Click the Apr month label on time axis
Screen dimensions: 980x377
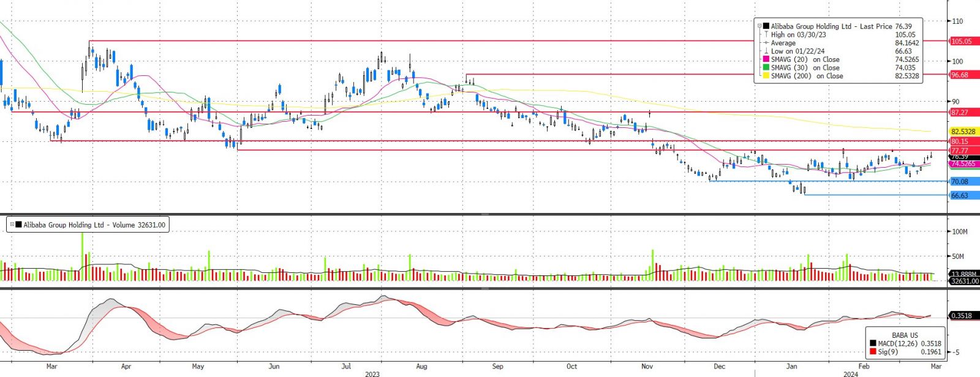click(x=126, y=366)
